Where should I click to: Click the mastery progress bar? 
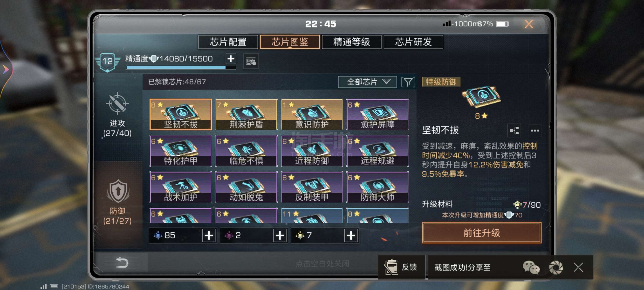pyautogui.click(x=181, y=67)
